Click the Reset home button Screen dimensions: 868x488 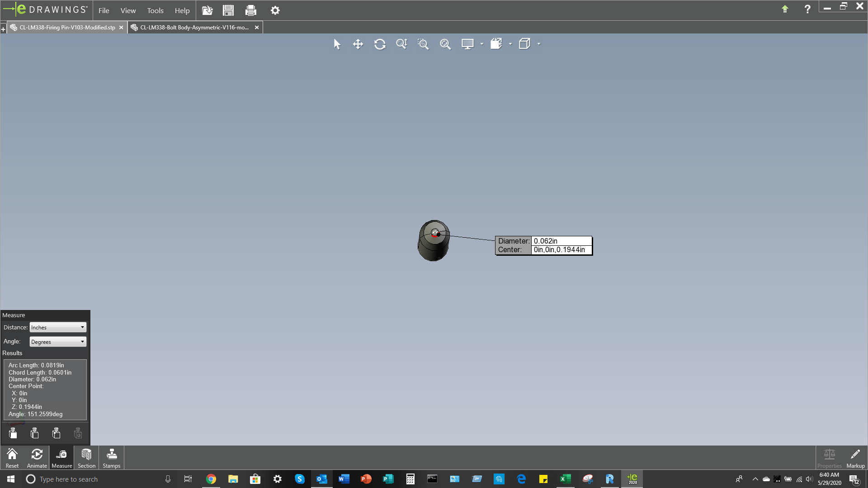pos(12,458)
